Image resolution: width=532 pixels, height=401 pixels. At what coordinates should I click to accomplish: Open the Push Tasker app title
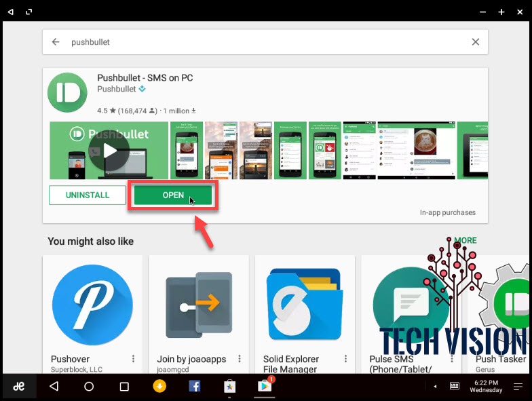coord(501,359)
